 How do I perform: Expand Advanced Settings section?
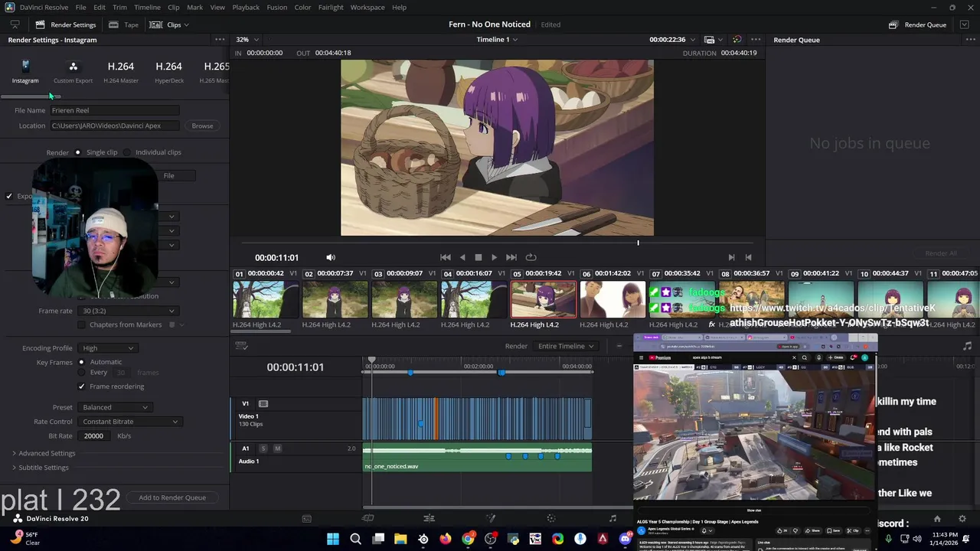pyautogui.click(x=43, y=453)
